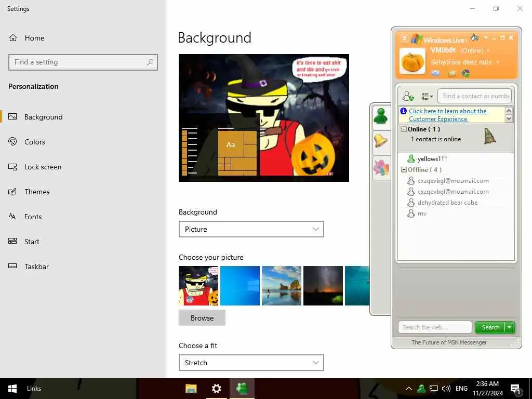The width and height of the screenshot is (532, 399).
Task: Select the offline contact dehydrated bear cube
Action: pos(447,203)
